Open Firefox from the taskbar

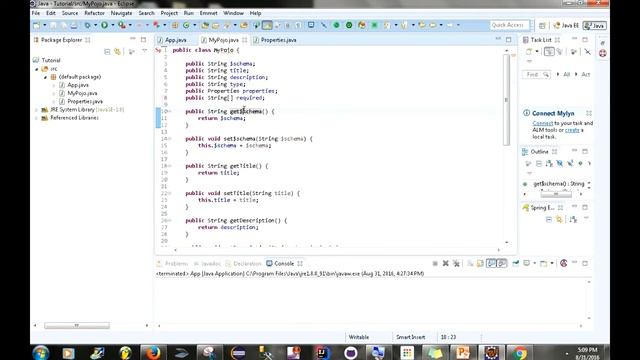(153, 353)
